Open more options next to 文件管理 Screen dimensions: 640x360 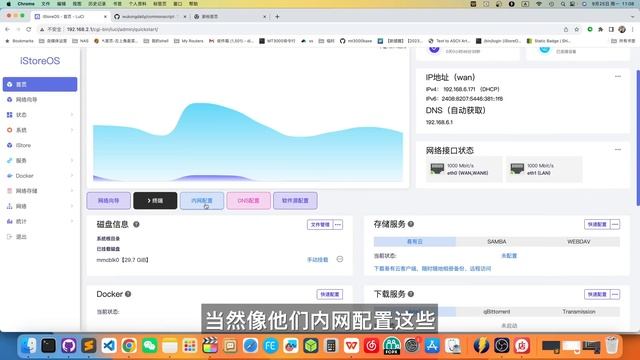pyautogui.click(x=338, y=224)
